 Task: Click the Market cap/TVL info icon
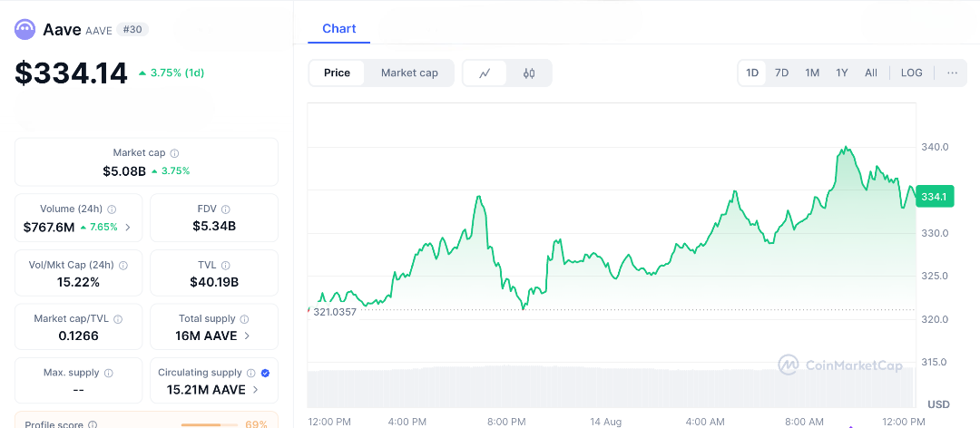click(x=118, y=319)
